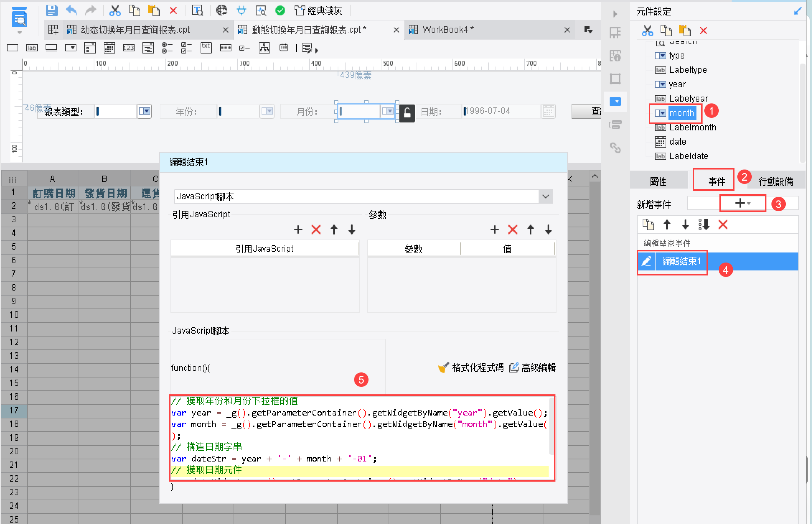812x524 pixels.
Task: Click the Save icon in top toolbar
Action: (52, 10)
